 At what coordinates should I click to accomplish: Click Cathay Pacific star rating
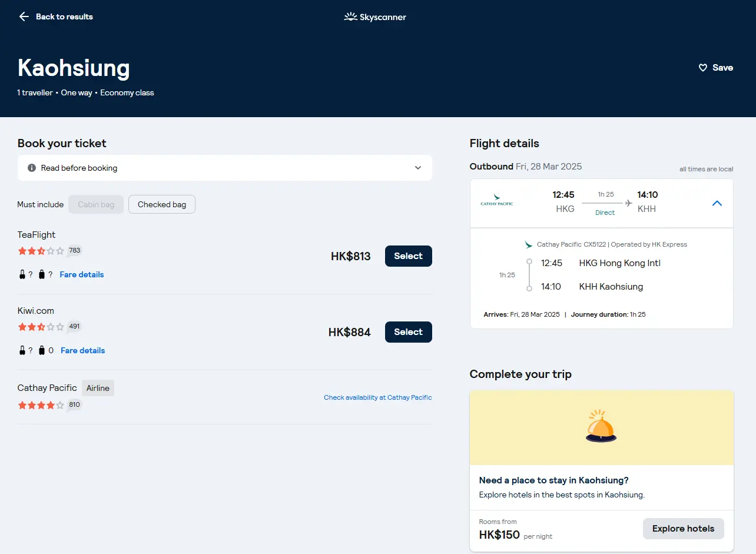point(41,405)
